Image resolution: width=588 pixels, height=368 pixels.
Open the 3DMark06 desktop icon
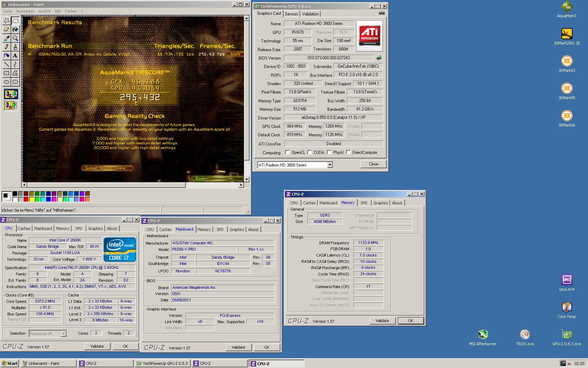[567, 119]
